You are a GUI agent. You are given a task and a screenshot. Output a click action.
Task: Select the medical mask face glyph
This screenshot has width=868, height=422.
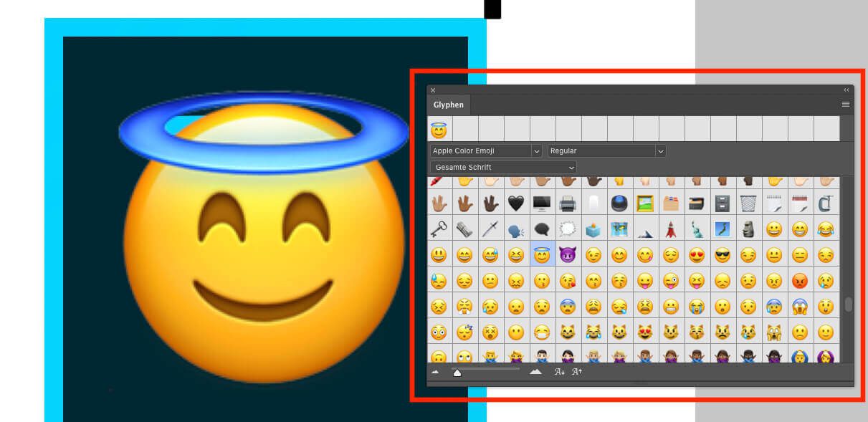point(542,332)
